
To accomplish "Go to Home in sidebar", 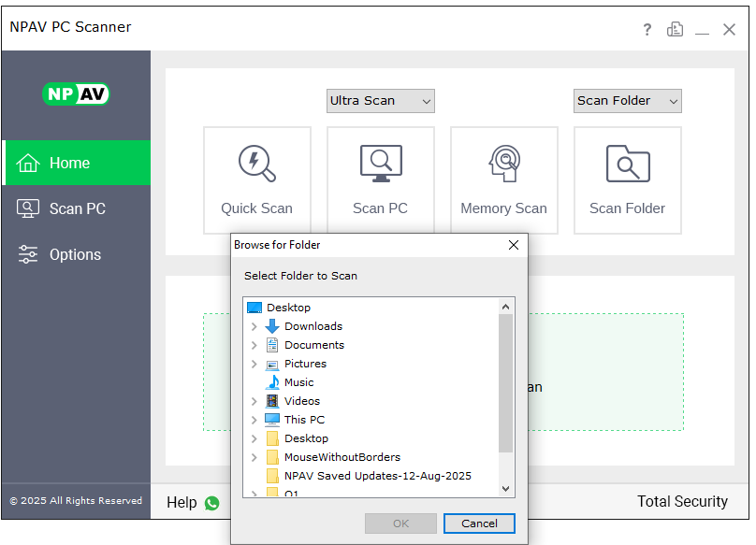I will point(76,163).
